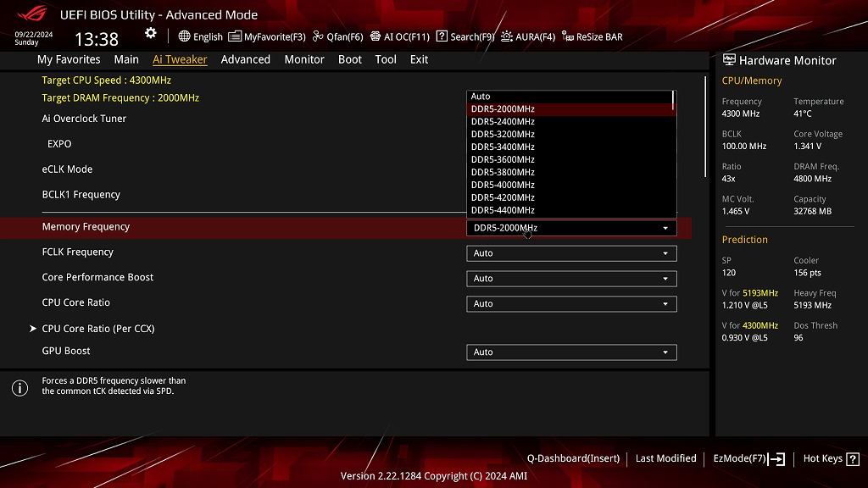Viewport: 868px width, 488px height.
Task: Select DDR5-4200MHz option
Action: 569,197
